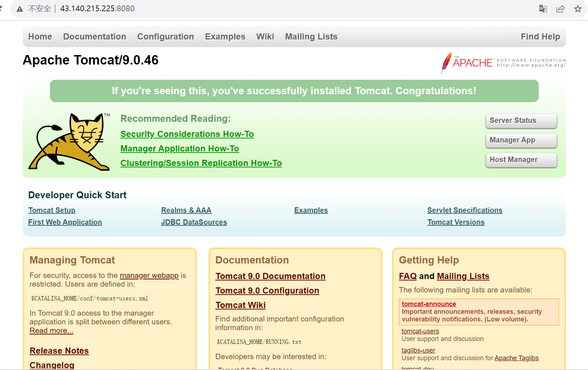Screen dimensions: 588x370
Task: Open Security Considerations How-To link
Action: coord(187,134)
